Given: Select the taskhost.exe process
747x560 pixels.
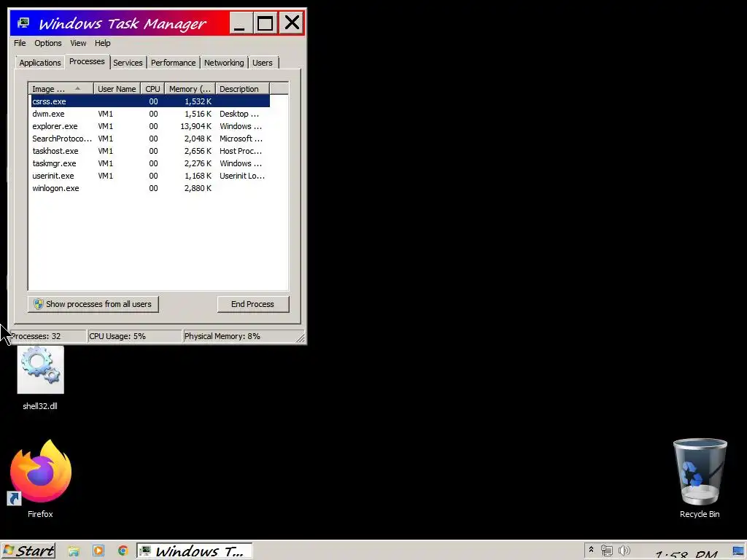Looking at the screenshot, I should 150,151.
